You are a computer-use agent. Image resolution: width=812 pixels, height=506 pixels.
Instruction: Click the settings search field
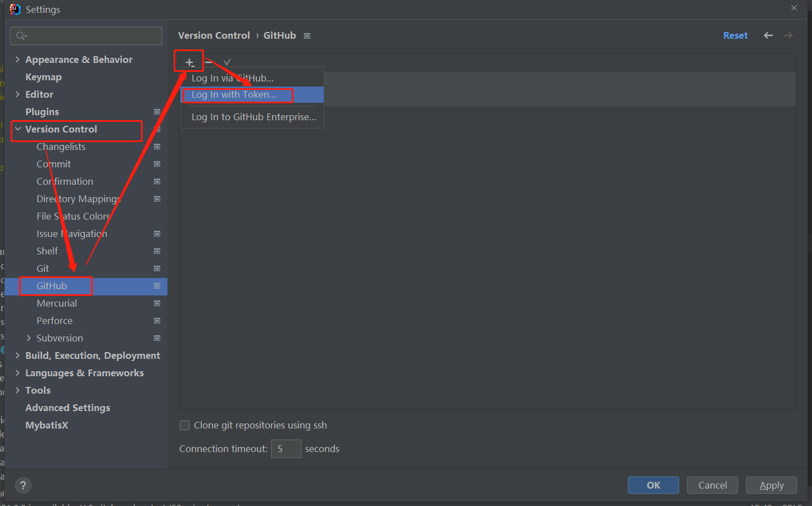click(86, 36)
